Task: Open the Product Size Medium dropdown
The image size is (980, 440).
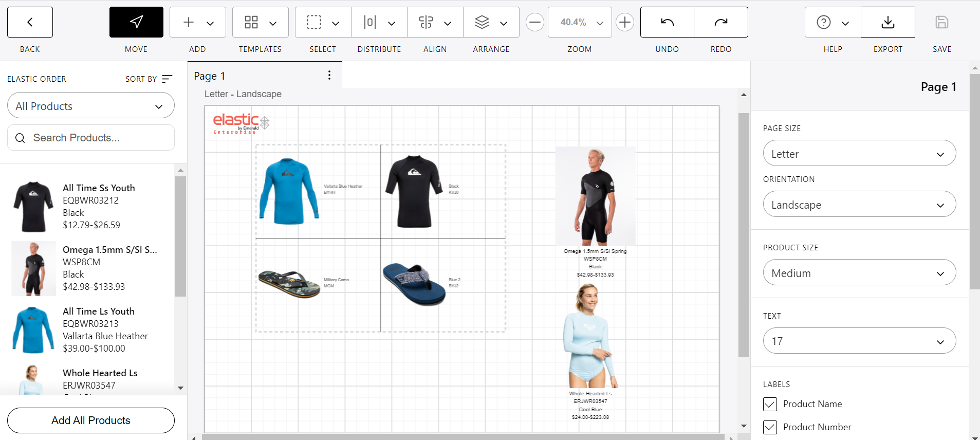Action: click(859, 273)
